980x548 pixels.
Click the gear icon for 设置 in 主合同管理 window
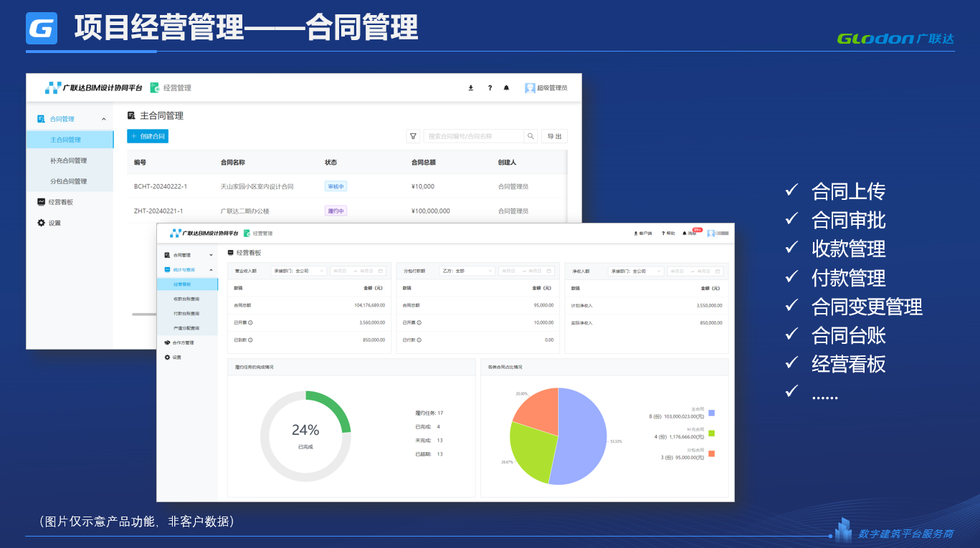pos(42,223)
